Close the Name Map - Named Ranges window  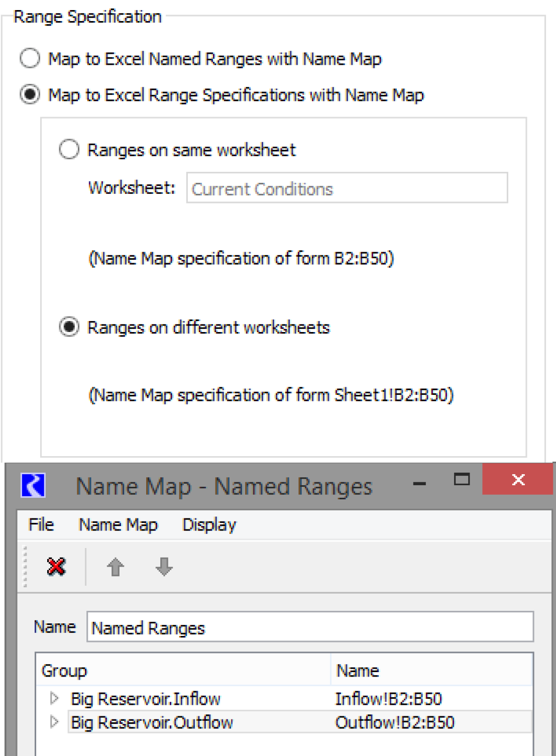pyautogui.click(x=517, y=480)
